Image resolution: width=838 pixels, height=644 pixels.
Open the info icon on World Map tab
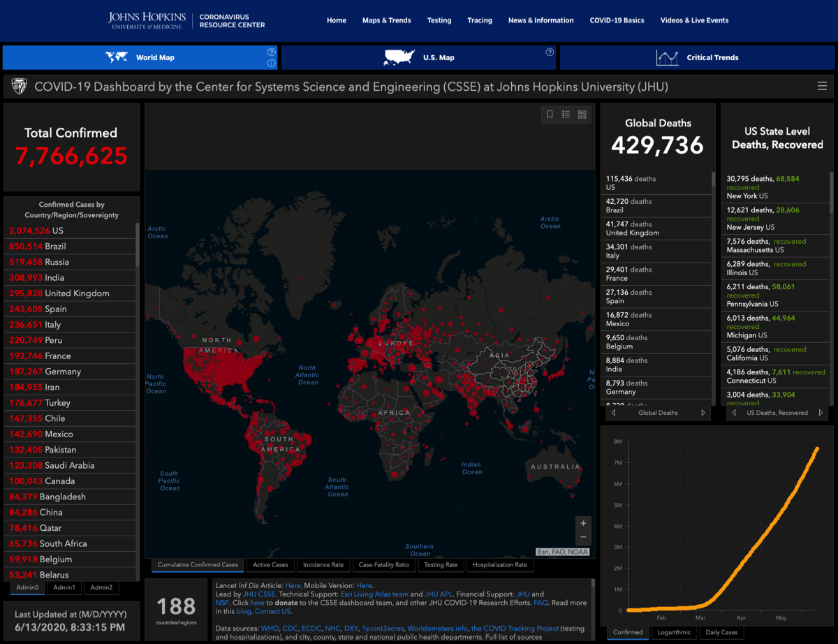point(271,64)
